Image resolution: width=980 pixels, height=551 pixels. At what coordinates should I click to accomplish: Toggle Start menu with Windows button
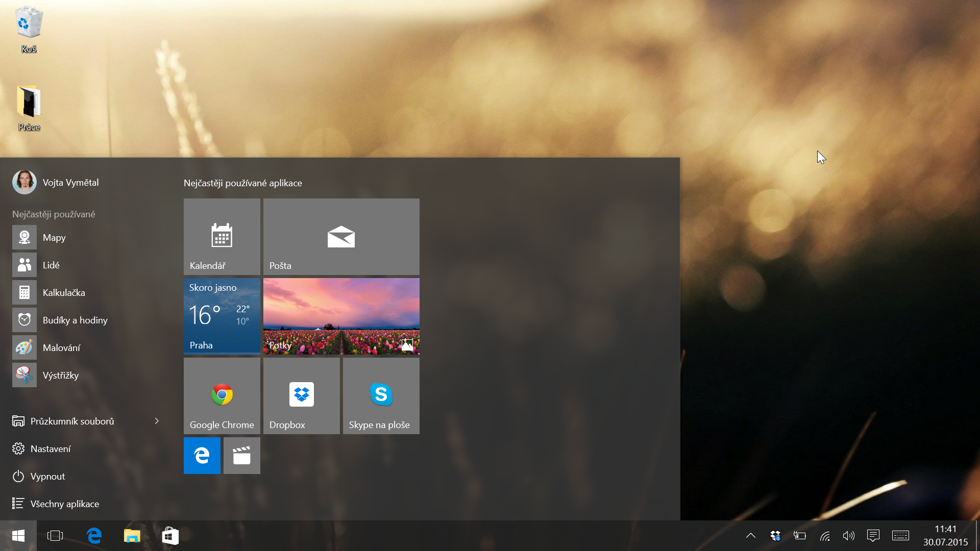pyautogui.click(x=18, y=536)
